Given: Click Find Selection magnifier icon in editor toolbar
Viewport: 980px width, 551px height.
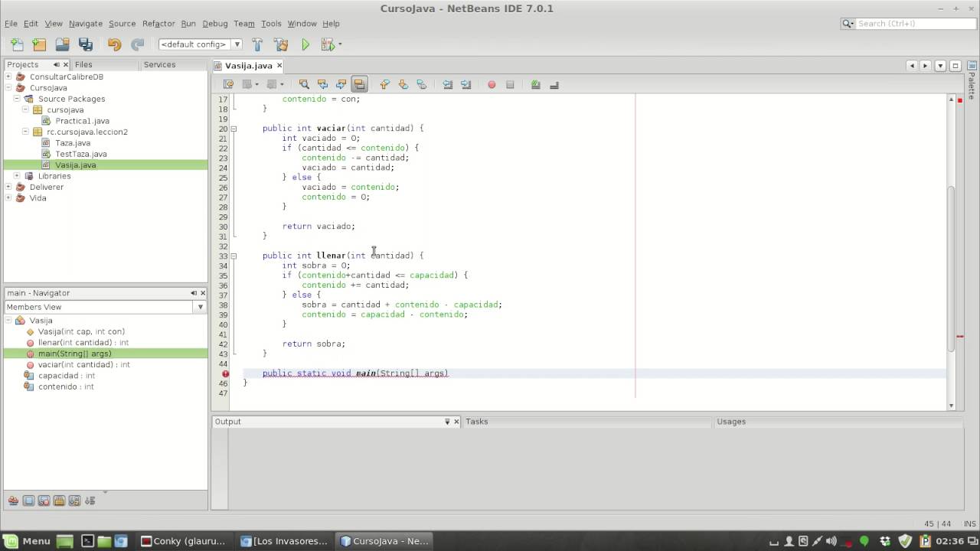Looking at the screenshot, I should pos(304,84).
